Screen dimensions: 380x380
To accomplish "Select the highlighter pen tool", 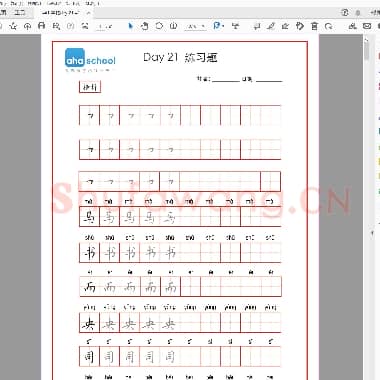I will pos(271,26).
